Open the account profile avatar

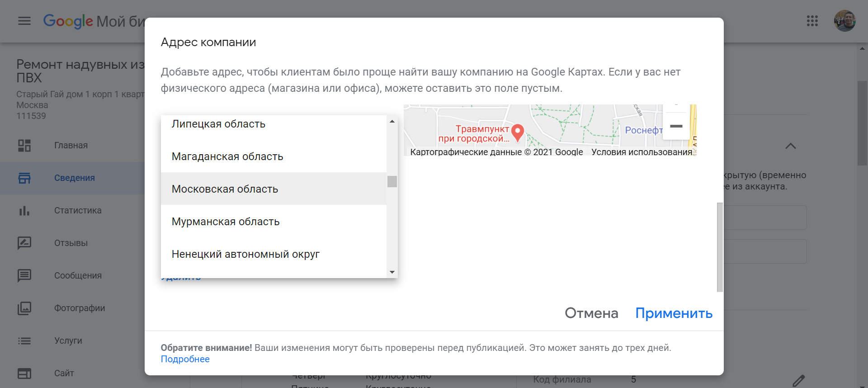coord(844,21)
